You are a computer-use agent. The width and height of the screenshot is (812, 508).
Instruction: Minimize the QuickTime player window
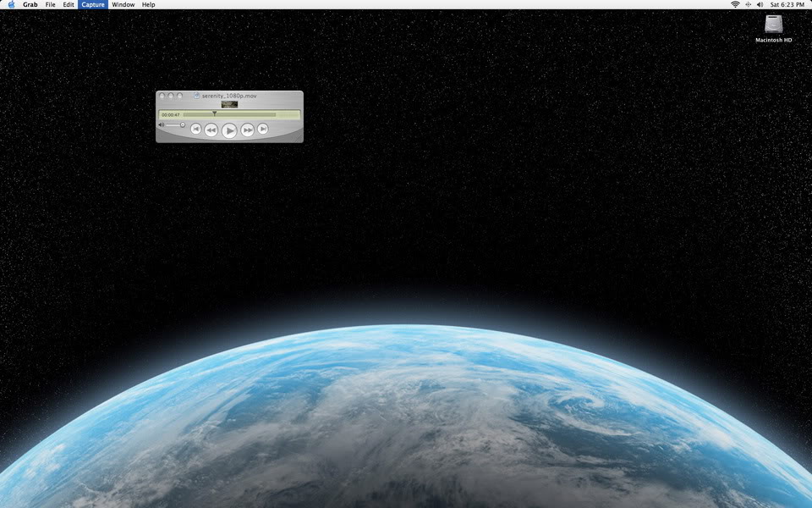click(x=171, y=96)
